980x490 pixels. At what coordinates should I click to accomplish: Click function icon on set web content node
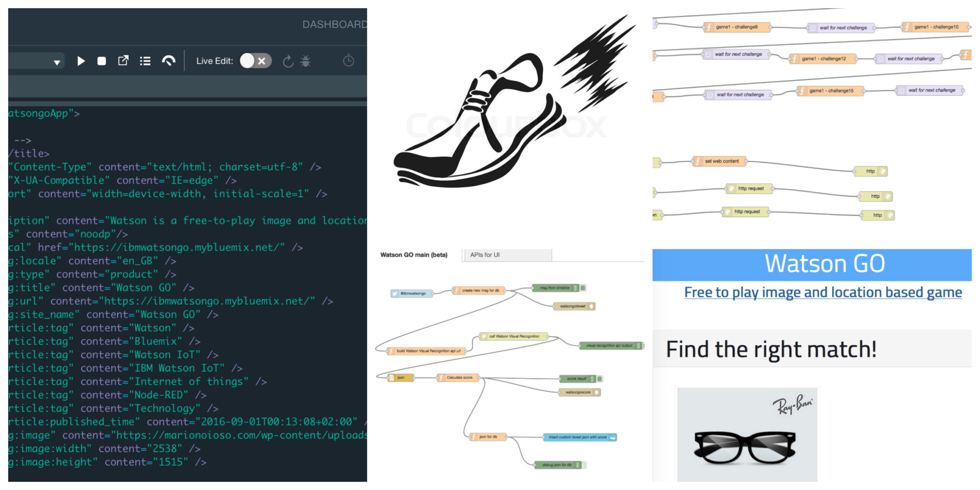click(x=698, y=161)
